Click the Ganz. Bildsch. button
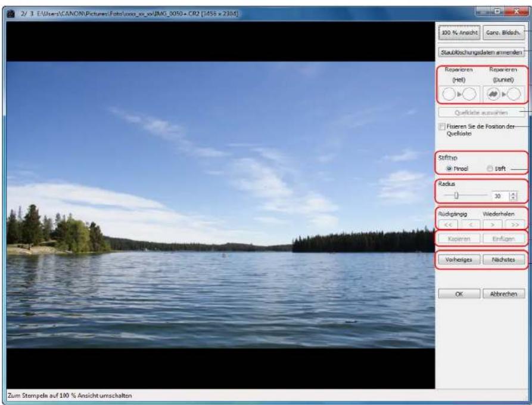Image resolution: width=532 pixels, height=405 pixels. pyautogui.click(x=503, y=33)
